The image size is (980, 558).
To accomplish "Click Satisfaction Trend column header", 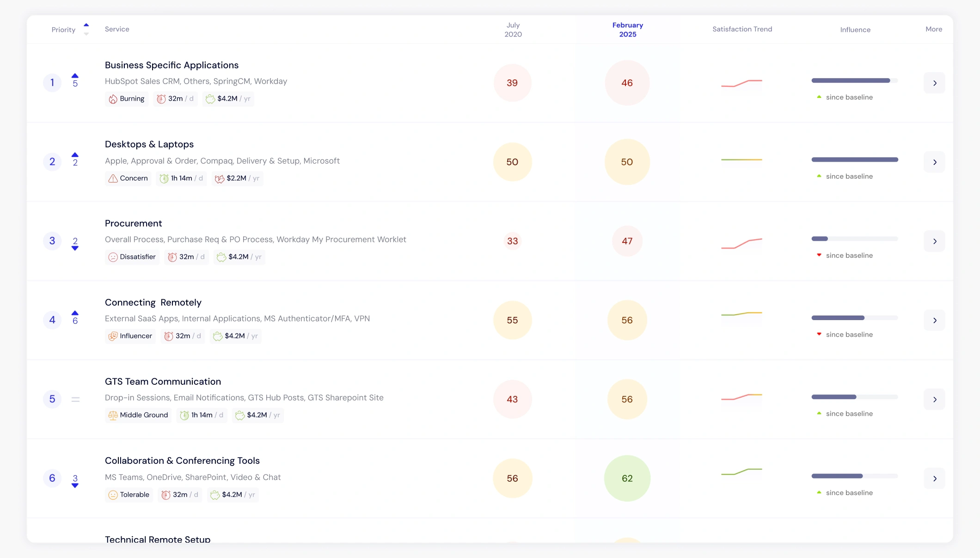I will 742,29.
